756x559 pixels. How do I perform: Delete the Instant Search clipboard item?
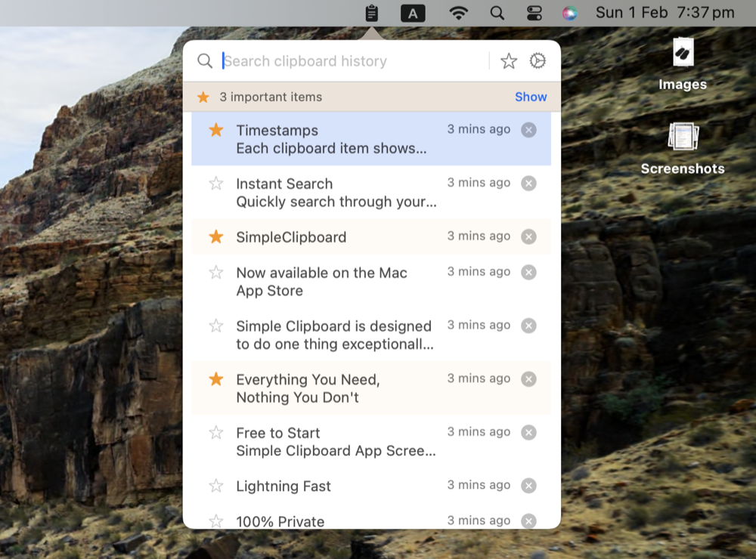tap(529, 184)
